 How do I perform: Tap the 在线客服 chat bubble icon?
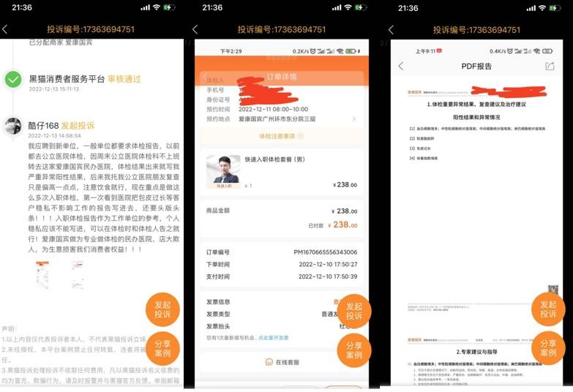point(269,362)
